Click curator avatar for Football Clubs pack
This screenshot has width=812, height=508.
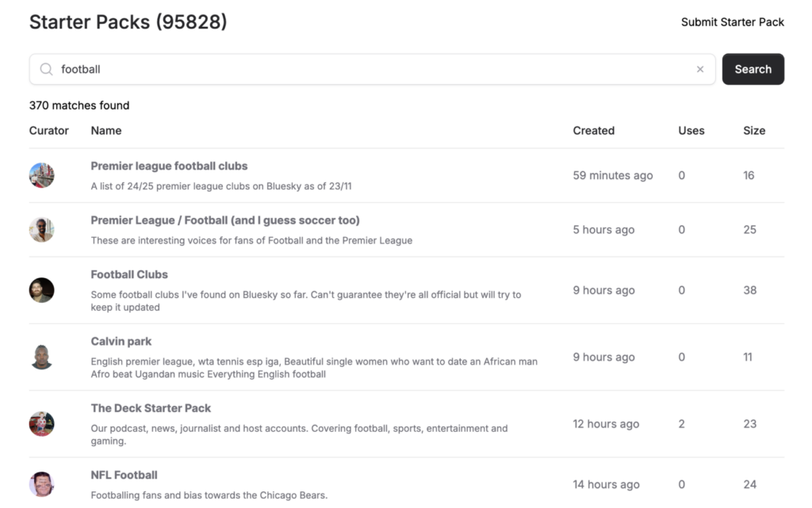42,290
